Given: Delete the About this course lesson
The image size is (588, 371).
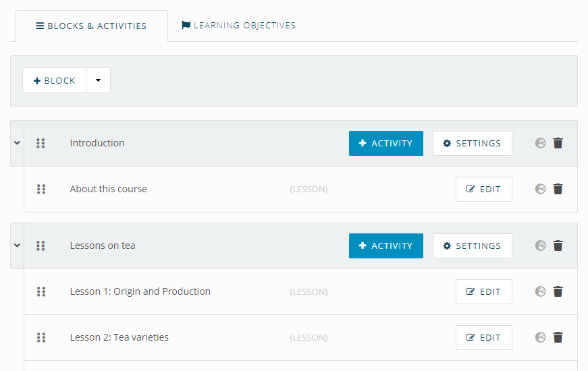Looking at the screenshot, I should [558, 189].
